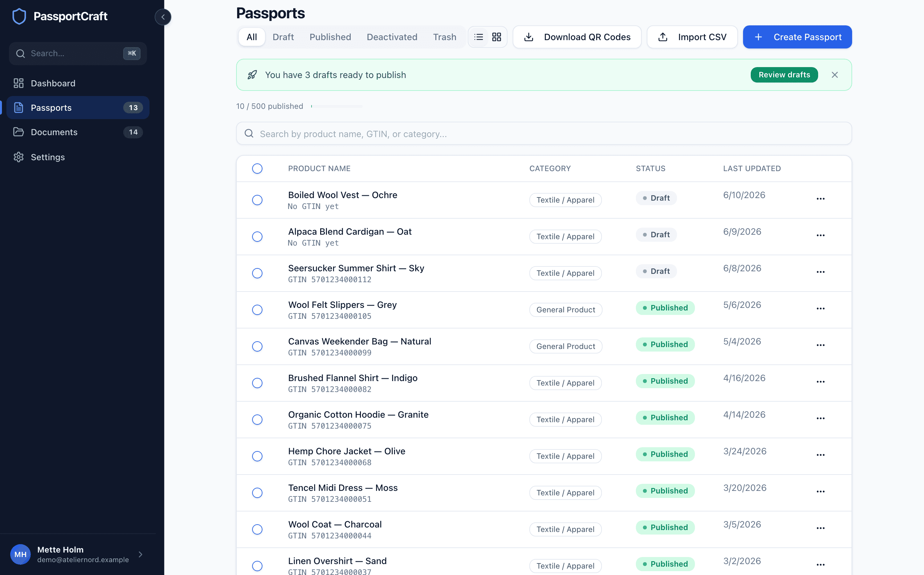Filter passports by Draft tab
Viewport: 924px width, 575px height.
(283, 37)
